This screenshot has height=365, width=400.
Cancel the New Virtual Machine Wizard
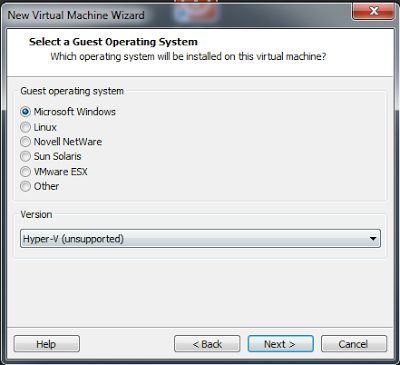coord(354,344)
